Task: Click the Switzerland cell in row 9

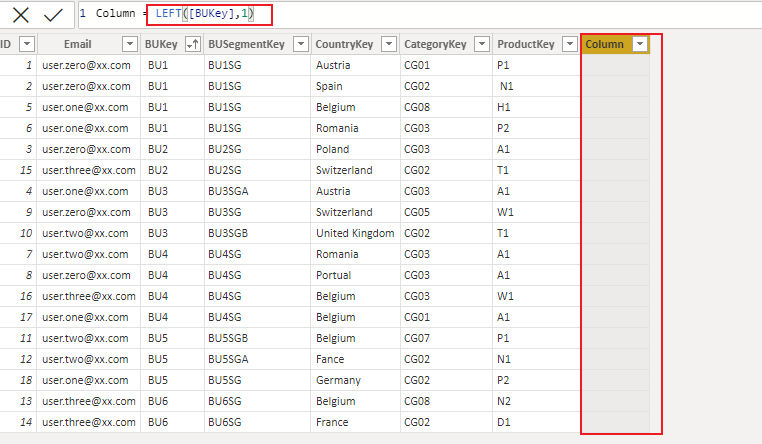Action: click(355, 212)
